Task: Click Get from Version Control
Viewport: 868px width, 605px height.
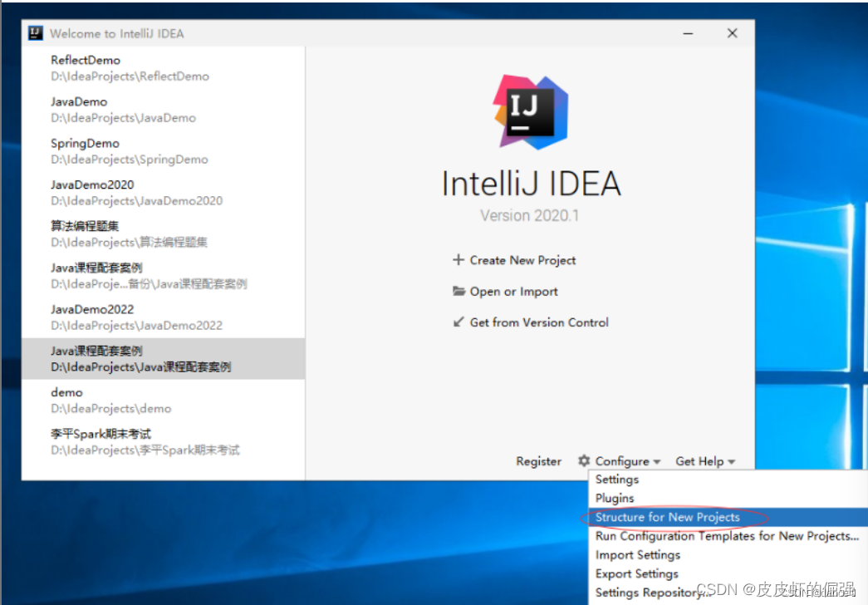Action: [x=539, y=322]
